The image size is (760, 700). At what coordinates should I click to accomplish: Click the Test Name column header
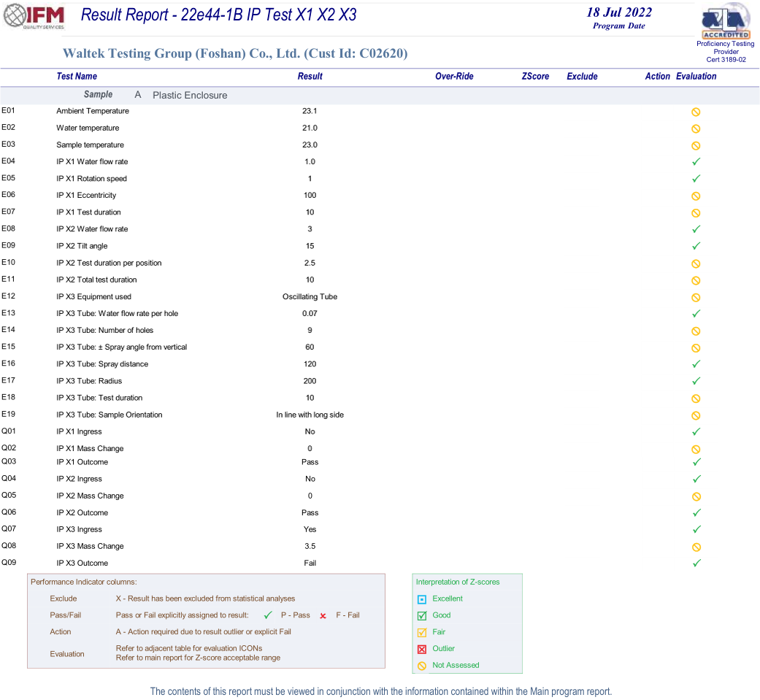(x=77, y=77)
